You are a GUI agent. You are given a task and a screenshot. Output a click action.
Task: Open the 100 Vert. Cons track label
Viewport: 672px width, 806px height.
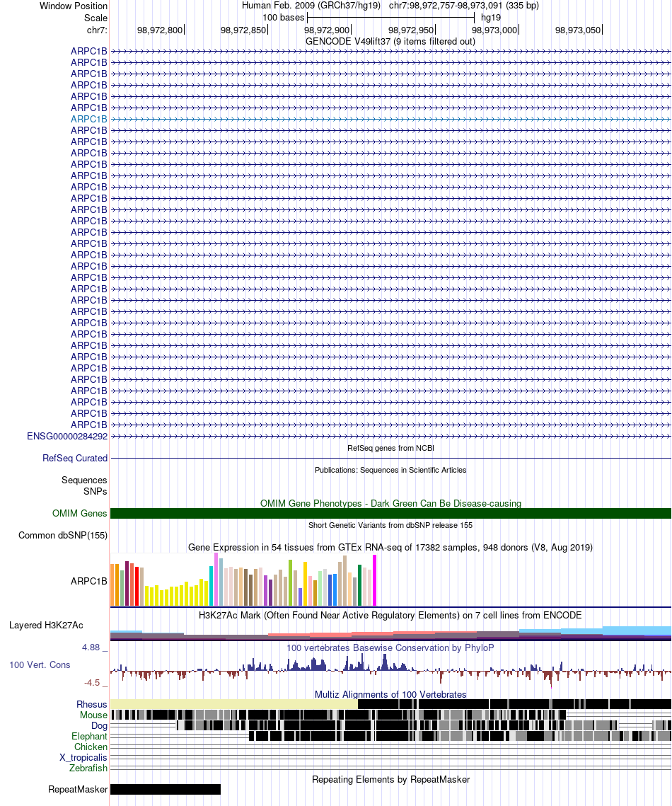(x=40, y=664)
